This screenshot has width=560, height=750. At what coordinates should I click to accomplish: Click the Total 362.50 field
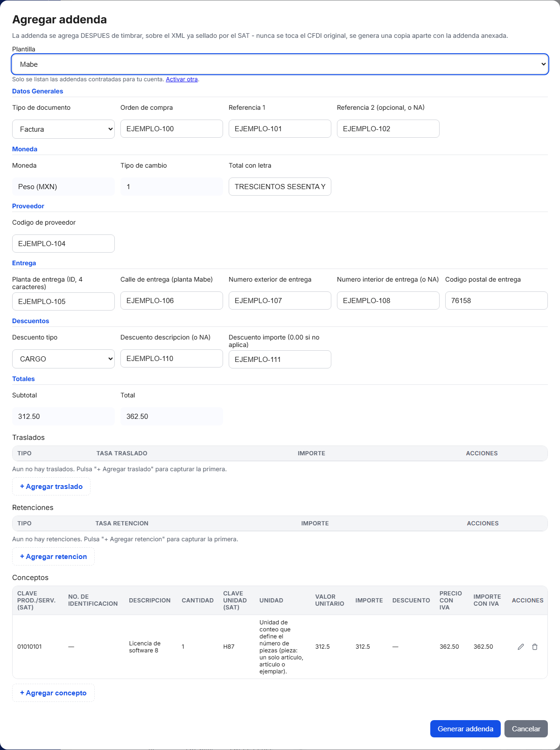tap(172, 417)
